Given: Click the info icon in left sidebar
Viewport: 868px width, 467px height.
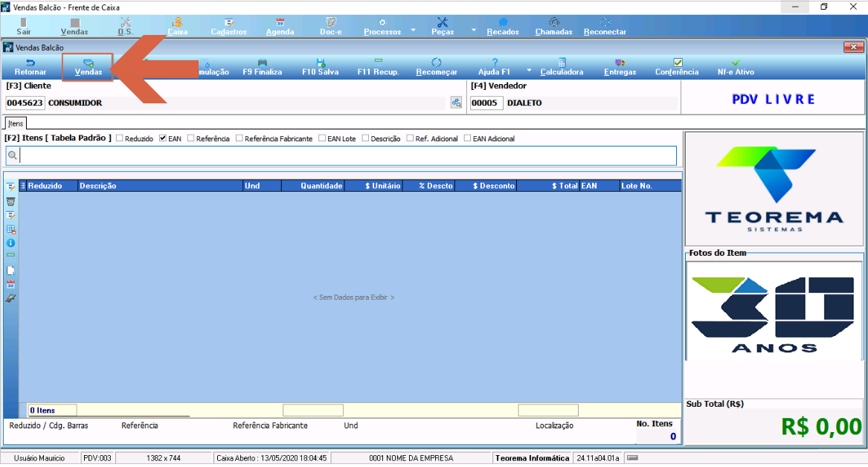Looking at the screenshot, I should pos(10,243).
